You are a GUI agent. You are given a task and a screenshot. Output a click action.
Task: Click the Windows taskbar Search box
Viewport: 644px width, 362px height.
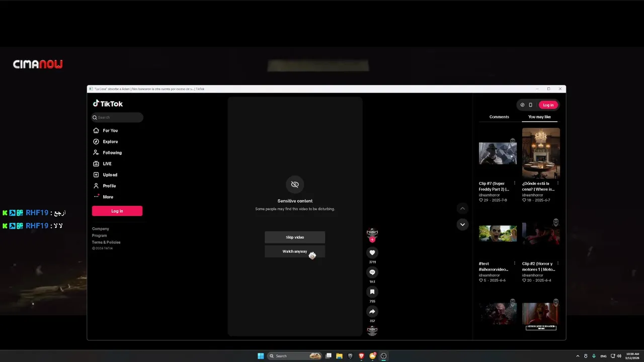point(295,356)
